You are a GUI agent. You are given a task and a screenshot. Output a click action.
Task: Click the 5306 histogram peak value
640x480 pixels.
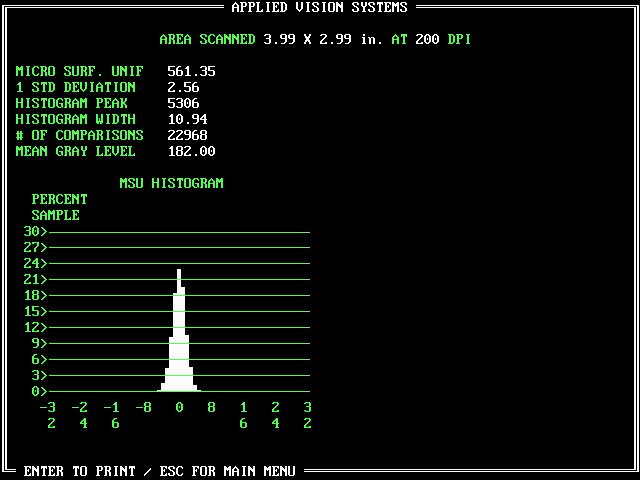pos(183,103)
